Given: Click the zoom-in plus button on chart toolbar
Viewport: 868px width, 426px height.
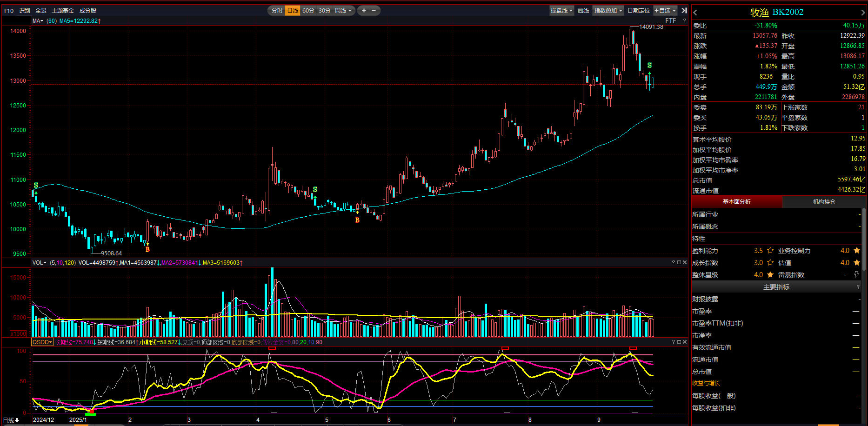Looking at the screenshot, I should [x=364, y=10].
